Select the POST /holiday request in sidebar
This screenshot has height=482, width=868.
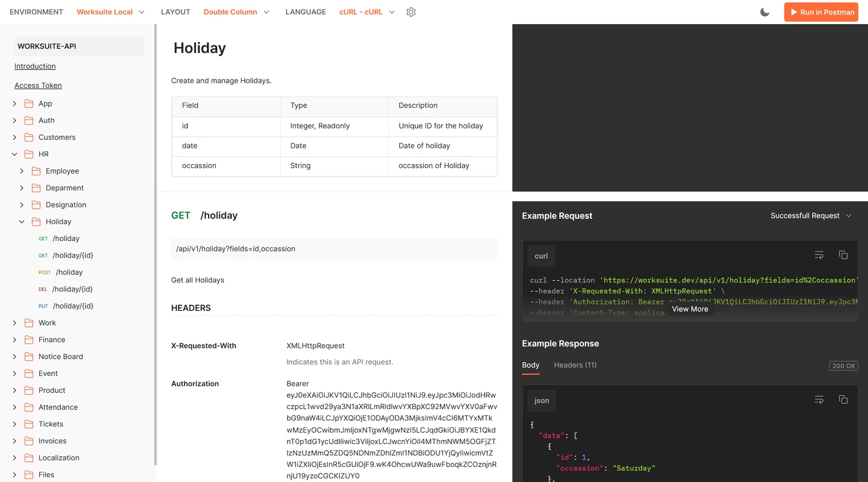point(61,272)
